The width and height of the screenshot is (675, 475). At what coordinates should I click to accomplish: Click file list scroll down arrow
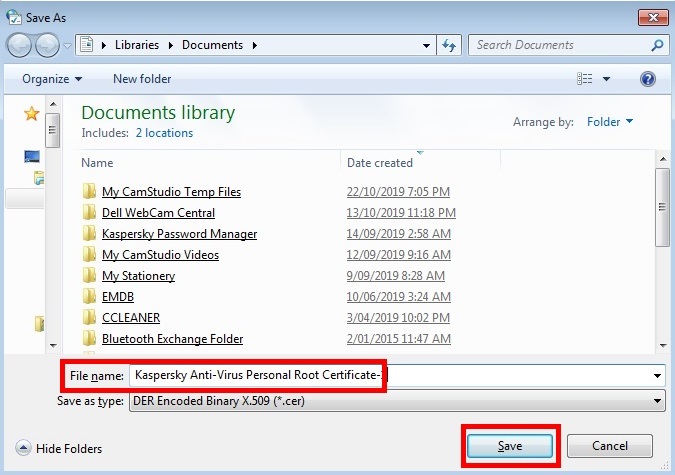(x=663, y=345)
